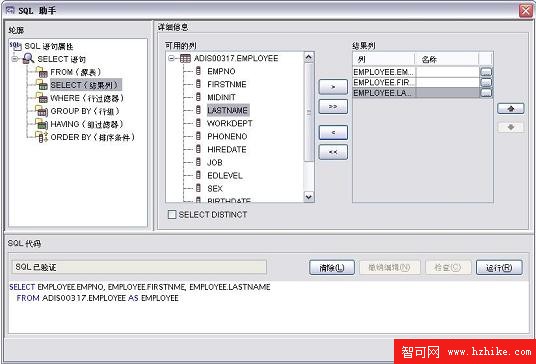Click the disabled move-down arrow button
This screenshot has height=364, width=536.
(x=511, y=127)
